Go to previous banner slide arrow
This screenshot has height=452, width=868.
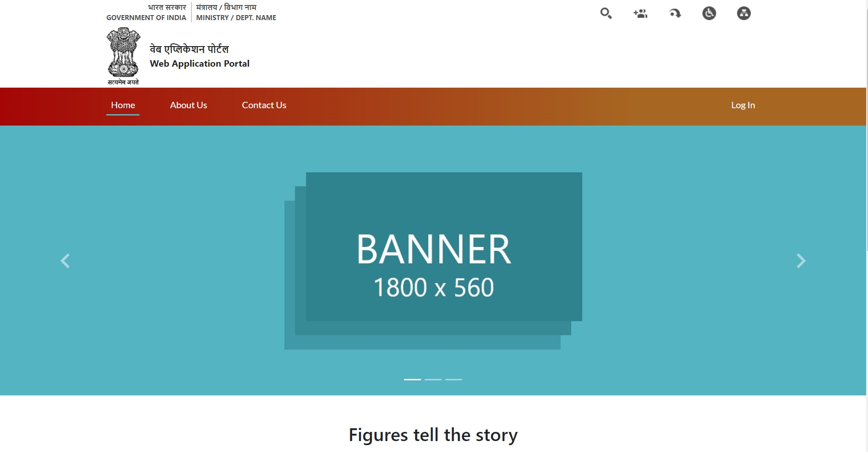pyautogui.click(x=65, y=261)
